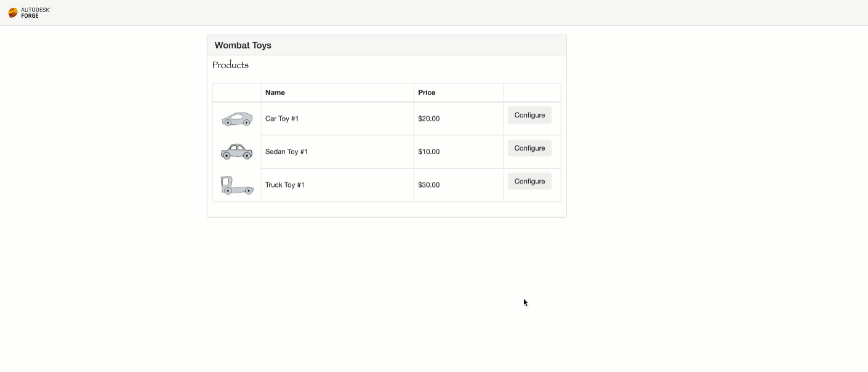Click the Products heading
This screenshot has width=868, height=372.
click(230, 65)
